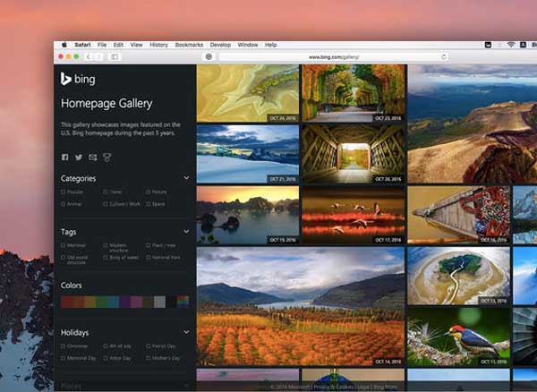Toggle Safari's sidebar button
Screen dimensions: 537x392
(115, 57)
